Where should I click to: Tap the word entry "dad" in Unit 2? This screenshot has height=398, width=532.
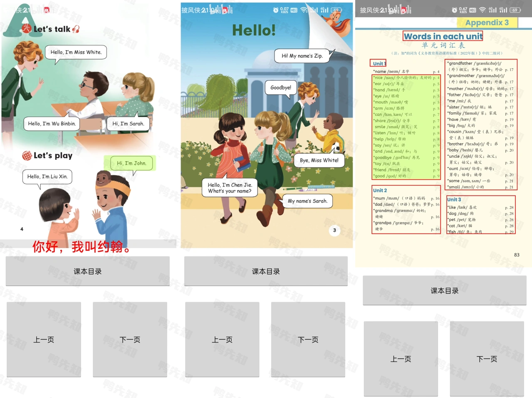coord(406,204)
